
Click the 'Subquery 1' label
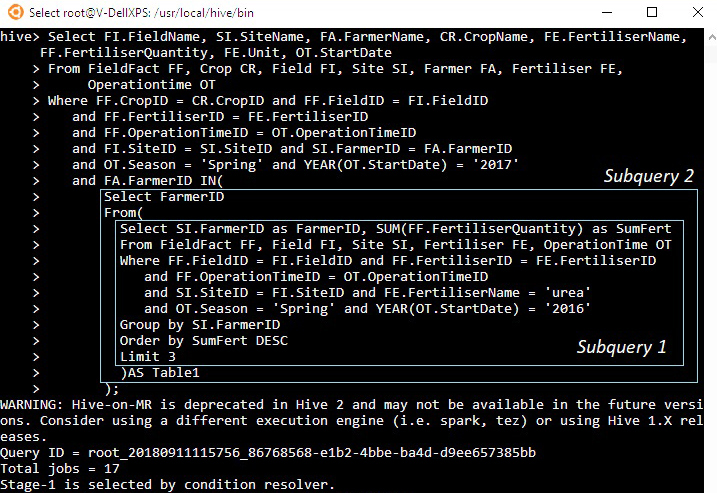(621, 348)
